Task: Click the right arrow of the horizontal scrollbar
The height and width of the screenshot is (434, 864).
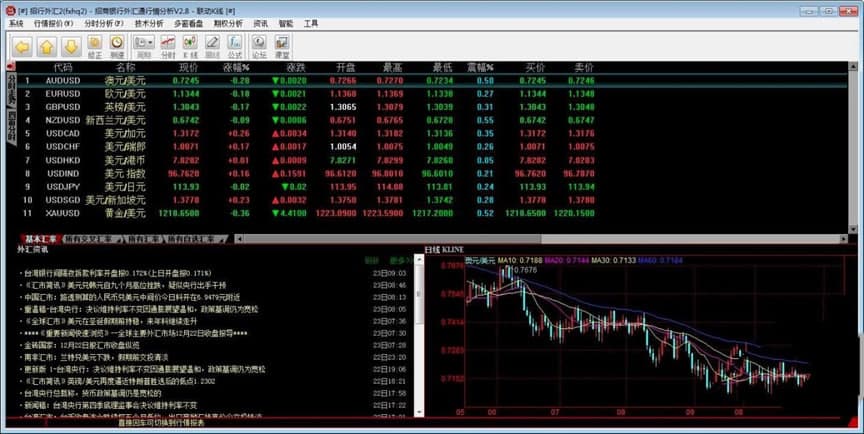Action: [x=844, y=239]
